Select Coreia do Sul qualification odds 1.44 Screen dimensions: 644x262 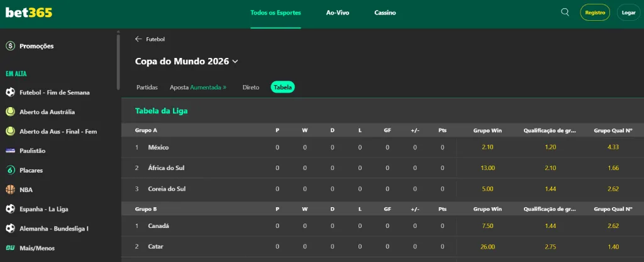550,189
